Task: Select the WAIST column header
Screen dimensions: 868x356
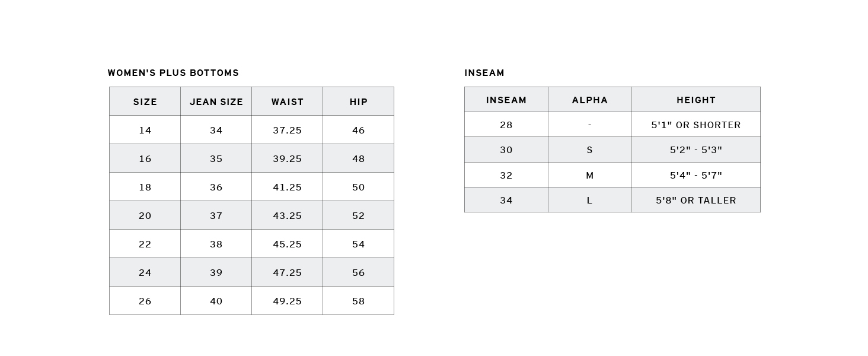Action: [288, 102]
